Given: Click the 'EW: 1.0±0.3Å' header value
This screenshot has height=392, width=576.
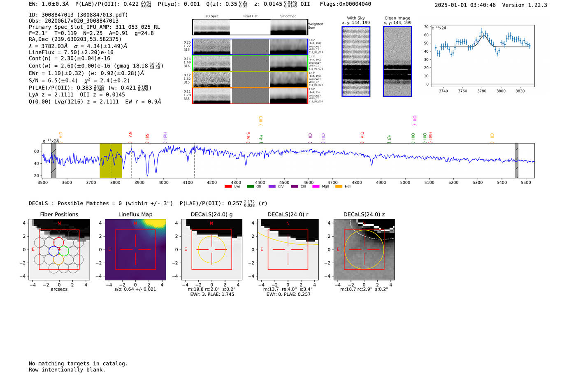Looking at the screenshot, I should [49, 4].
